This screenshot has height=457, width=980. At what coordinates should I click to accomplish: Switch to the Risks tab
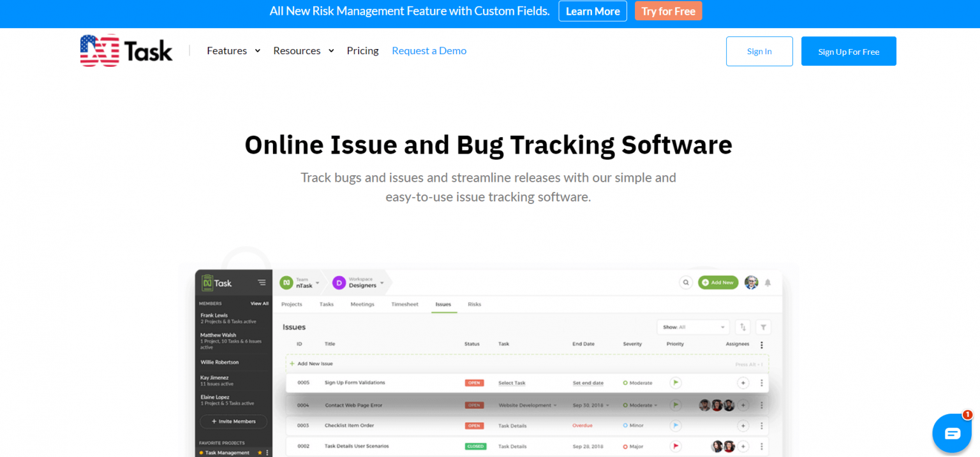[x=475, y=304]
